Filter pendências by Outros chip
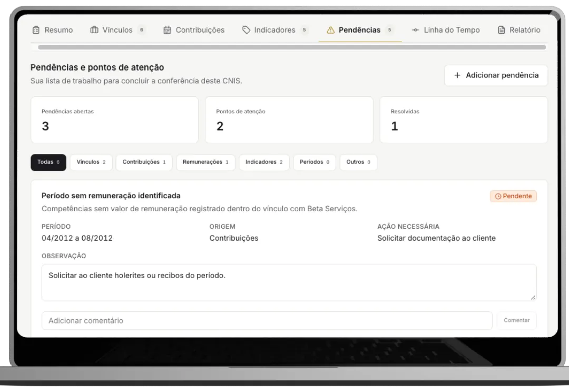The image size is (569, 392). coord(358,162)
